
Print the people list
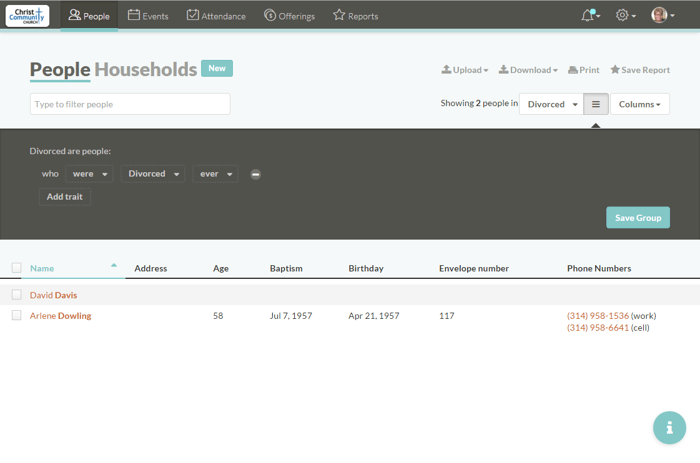click(584, 70)
